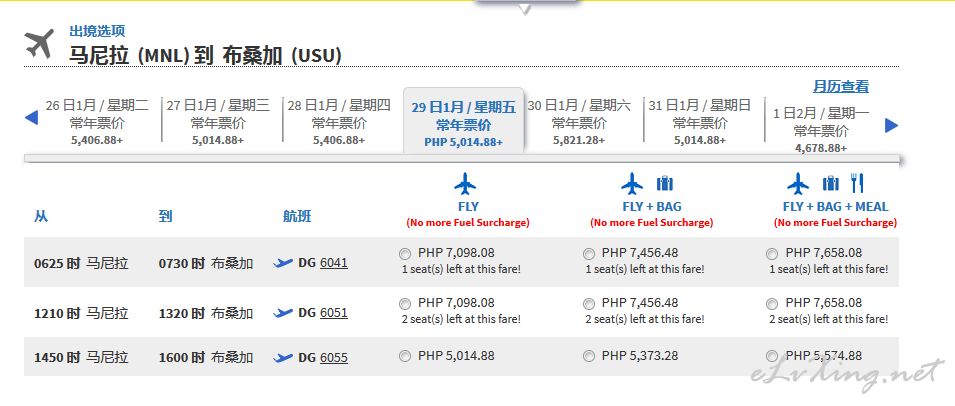Click the airplane icon above FLY
955x406 pixels.
(465, 184)
